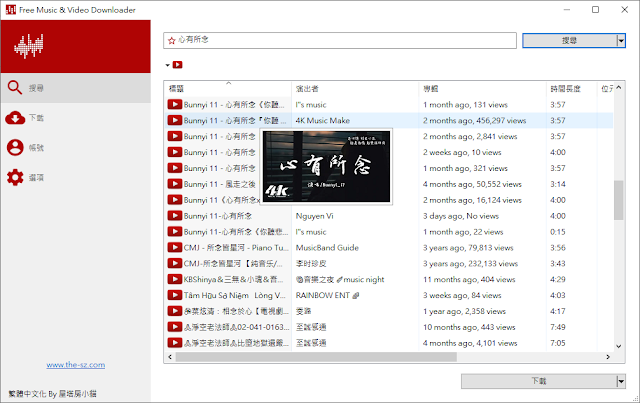Screen dimensions: 640x403
Task: Click the horizontal scrollbar right arrow
Action: 608,357
